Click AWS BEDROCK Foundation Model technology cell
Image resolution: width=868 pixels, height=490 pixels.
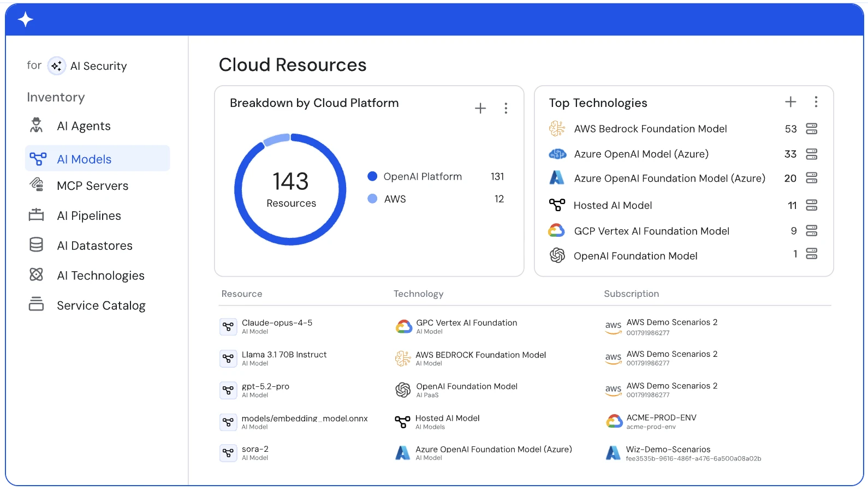click(x=480, y=355)
